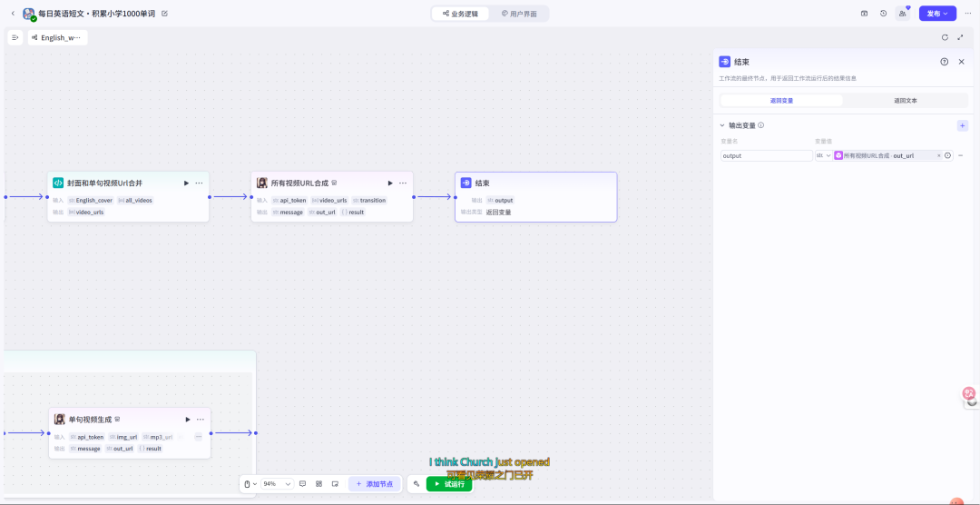This screenshot has width=980, height=505.
Task: Select the code icon of 封面和单句视频Url合并
Action: (57, 183)
